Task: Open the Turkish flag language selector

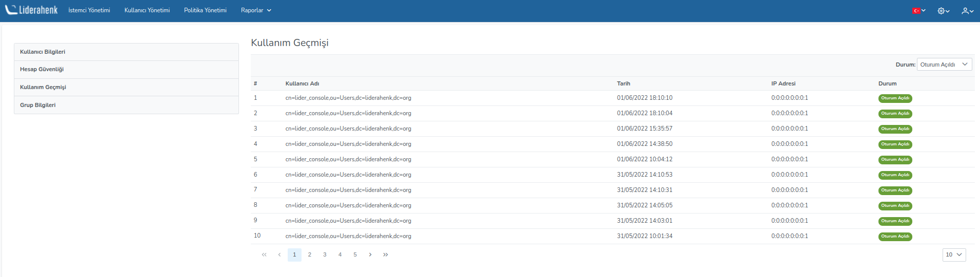Action: pos(918,11)
